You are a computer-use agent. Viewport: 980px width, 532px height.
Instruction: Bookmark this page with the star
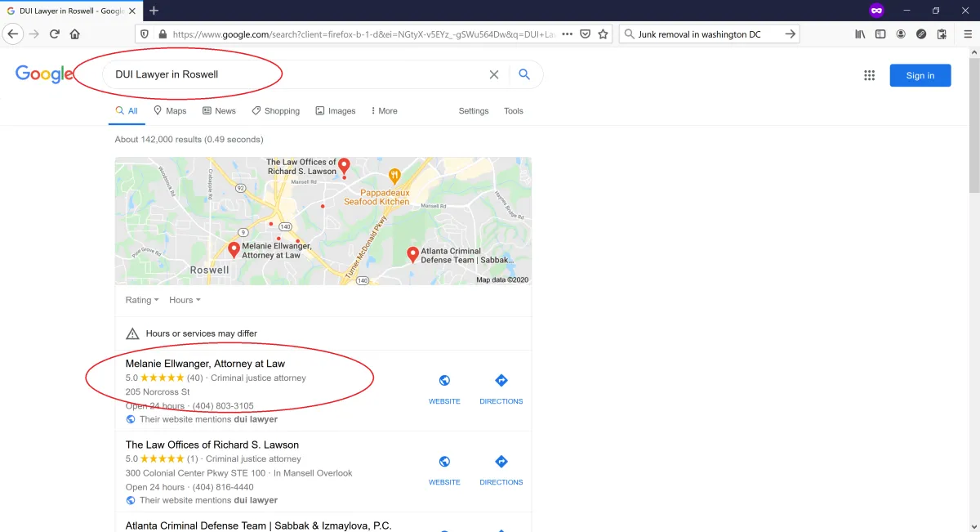[604, 34]
